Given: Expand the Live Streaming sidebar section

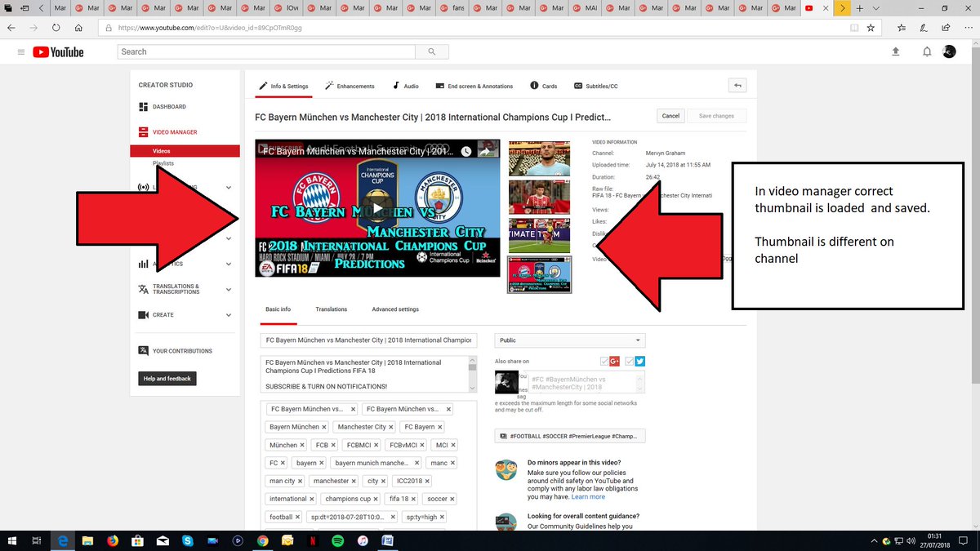Looking at the screenshot, I should click(x=229, y=188).
